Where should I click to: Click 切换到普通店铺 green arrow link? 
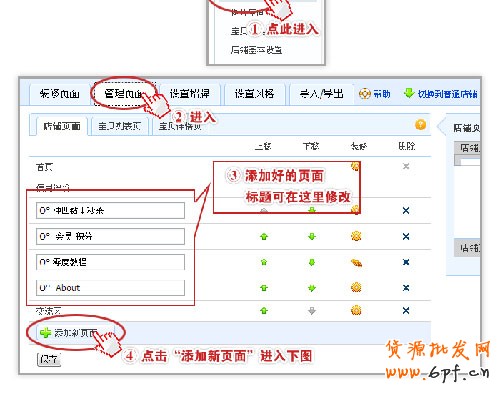point(440,94)
